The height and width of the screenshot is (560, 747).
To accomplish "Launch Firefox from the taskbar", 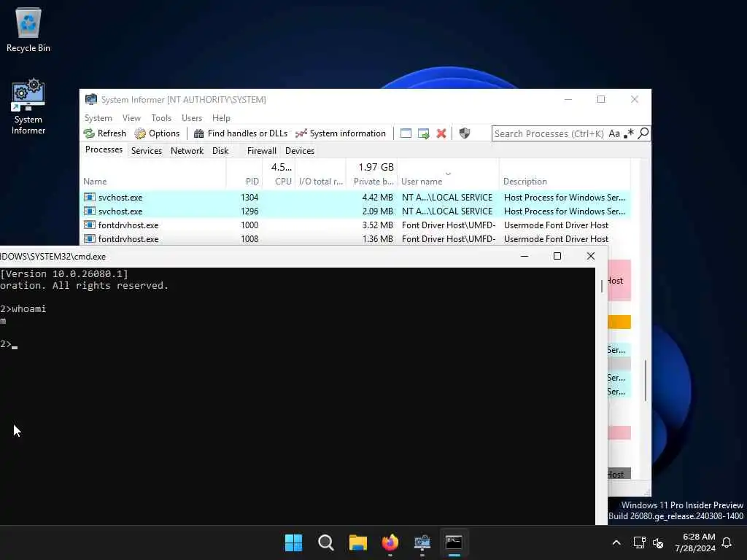I will click(390, 542).
